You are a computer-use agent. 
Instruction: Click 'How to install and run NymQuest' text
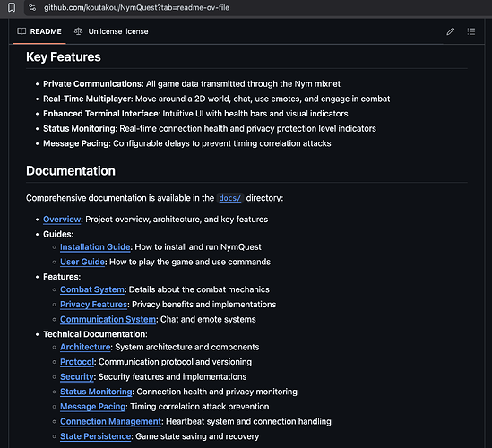(198, 247)
